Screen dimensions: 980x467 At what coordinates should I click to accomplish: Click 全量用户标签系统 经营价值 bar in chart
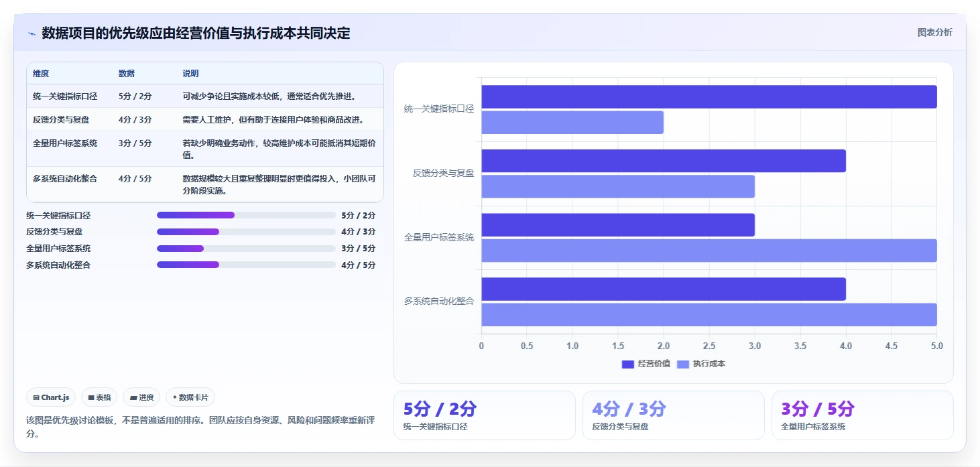click(x=618, y=225)
